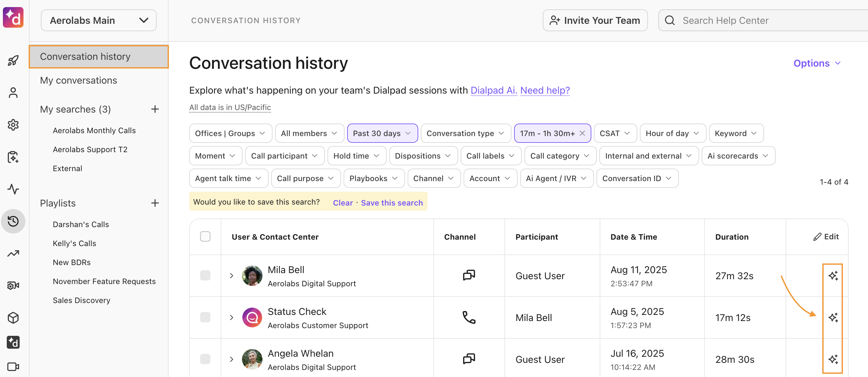Viewport: 868px width, 377px height.
Task: Open the Aerolabs Main office dropdown
Action: pos(99,21)
